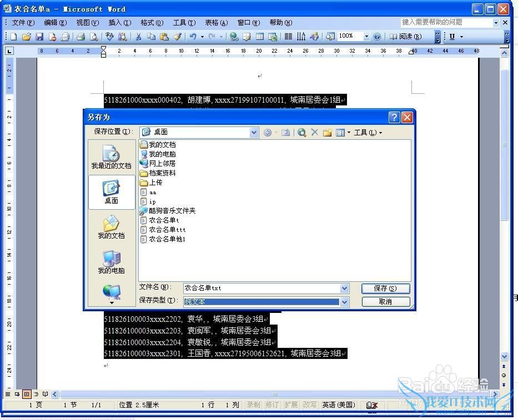Select My Computer in places bar
Viewport: 518px width, 420px height.
click(112, 262)
